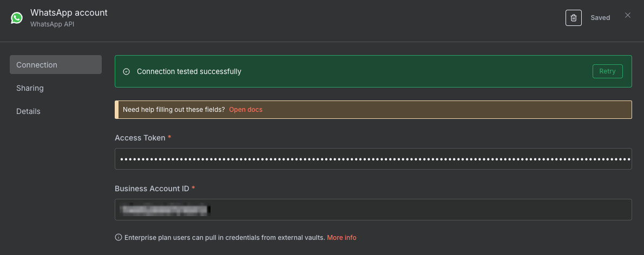Delete credential using the trash icon
This screenshot has width=644, height=255.
tap(573, 18)
